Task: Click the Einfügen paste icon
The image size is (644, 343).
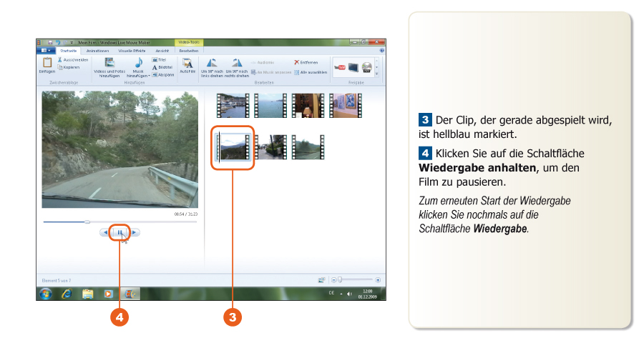Action: point(47,64)
